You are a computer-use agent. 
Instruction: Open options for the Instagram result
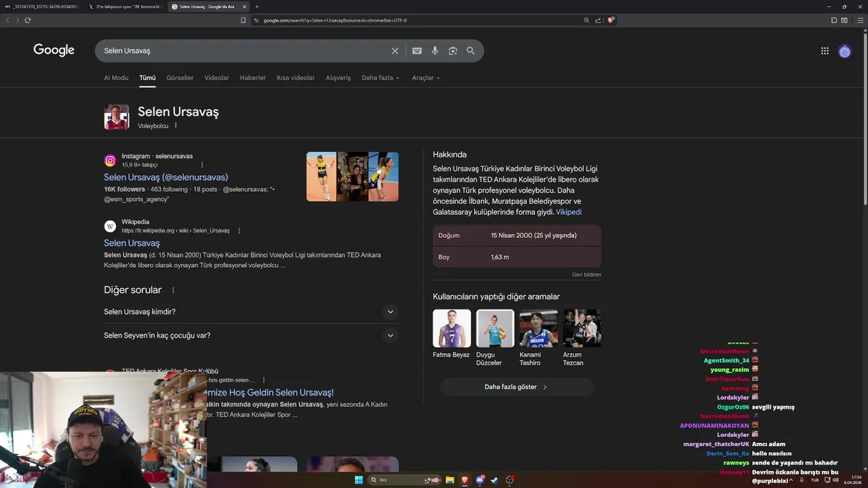(x=202, y=165)
